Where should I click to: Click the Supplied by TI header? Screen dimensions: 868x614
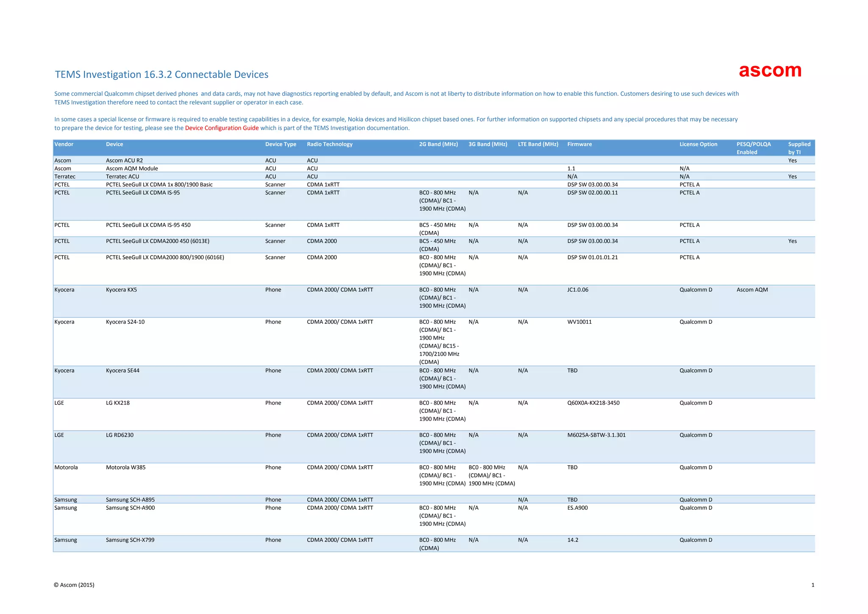pyautogui.click(x=799, y=148)
